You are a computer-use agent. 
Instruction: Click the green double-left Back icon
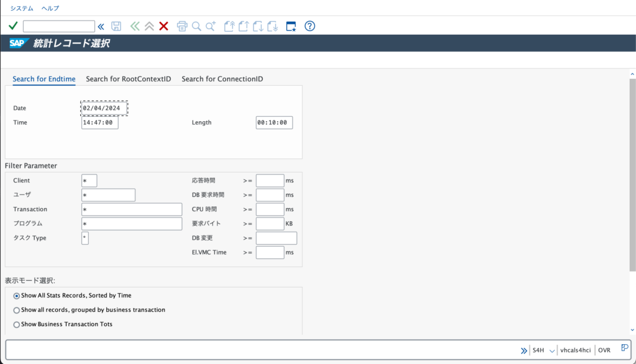[x=135, y=26]
